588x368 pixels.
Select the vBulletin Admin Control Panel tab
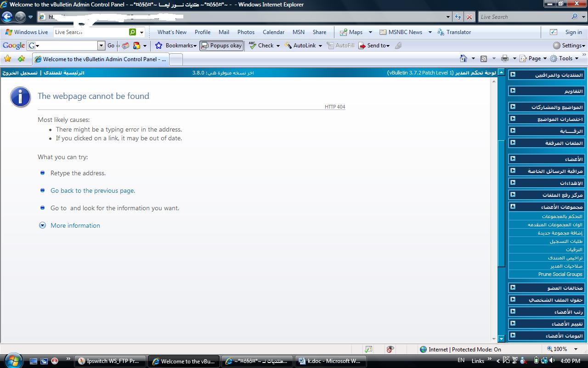pyautogui.click(x=101, y=59)
